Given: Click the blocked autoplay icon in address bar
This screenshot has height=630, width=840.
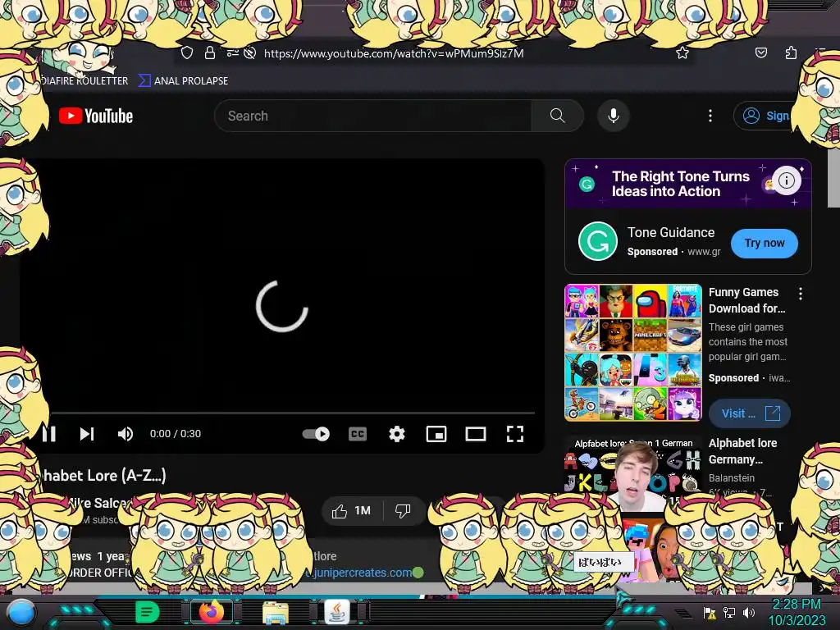Looking at the screenshot, I should coord(249,53).
